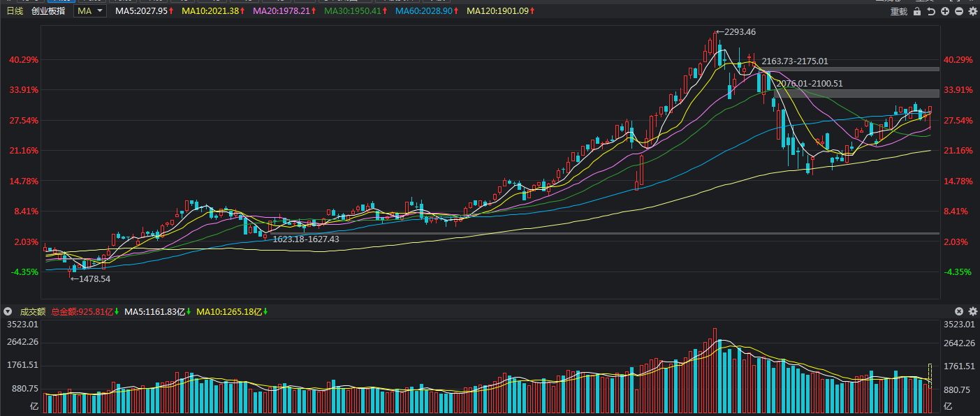The width and height of the screenshot is (980, 416).
Task: Open the MA indicator dropdown
Action: [90, 11]
